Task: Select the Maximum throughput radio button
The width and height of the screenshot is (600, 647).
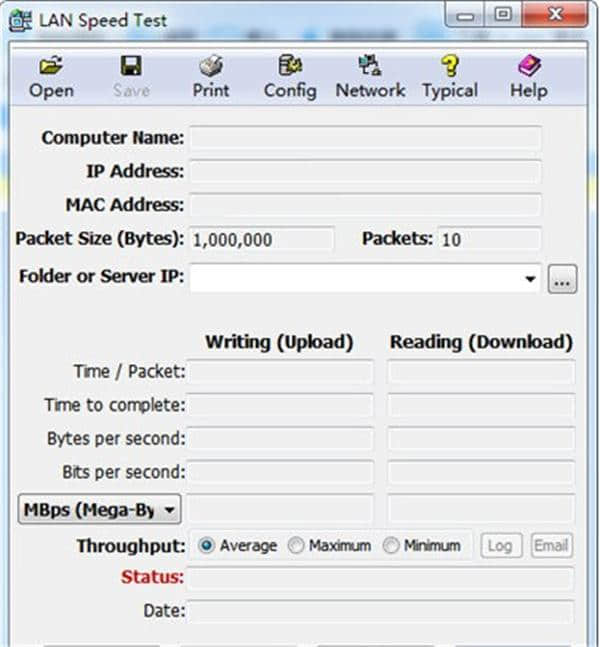Action: click(296, 546)
